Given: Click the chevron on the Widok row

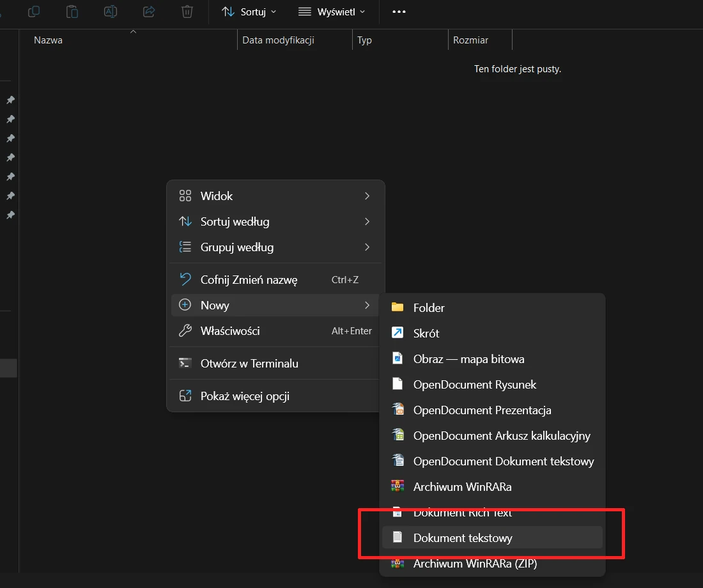Looking at the screenshot, I should tap(367, 196).
